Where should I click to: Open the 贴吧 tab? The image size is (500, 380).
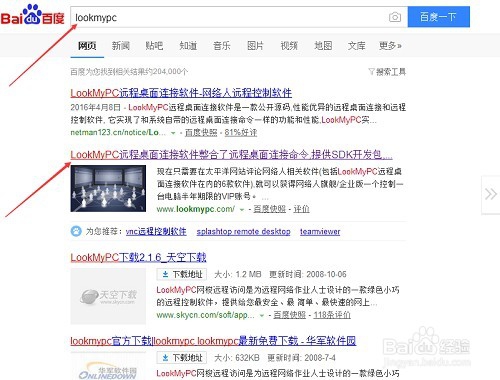154,46
